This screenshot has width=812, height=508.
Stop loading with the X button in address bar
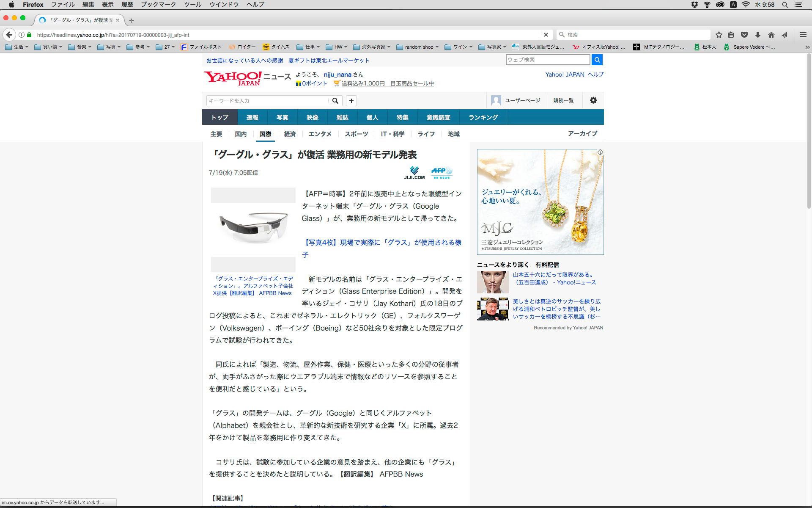click(x=546, y=35)
